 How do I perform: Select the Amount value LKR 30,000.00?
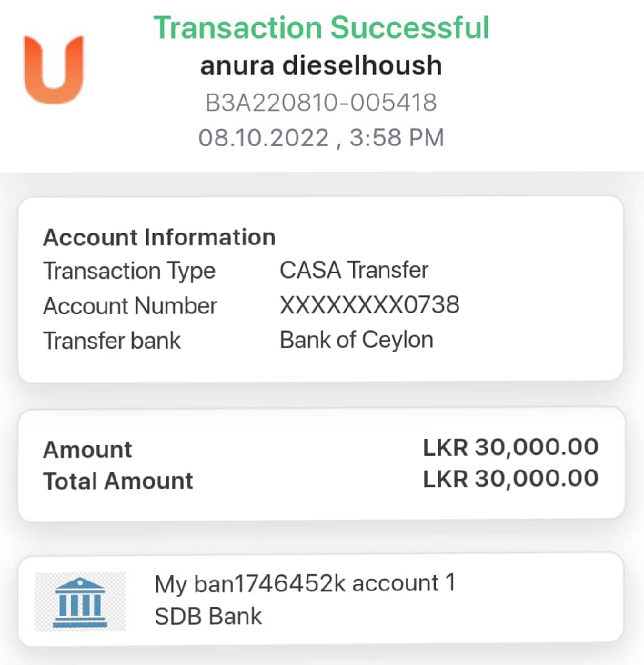(x=511, y=447)
